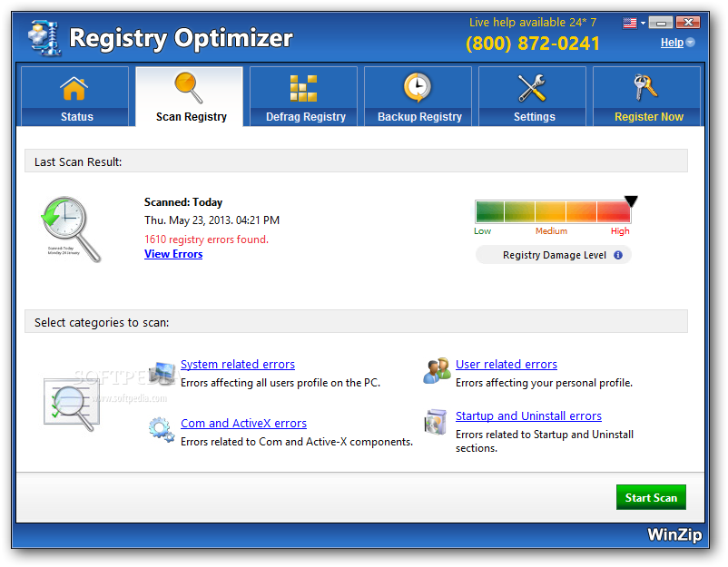
Task: Expand the language dropdown arrow
Action: pyautogui.click(x=643, y=23)
